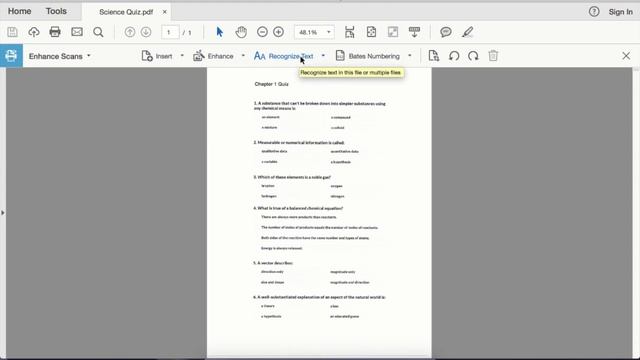Click the Insert button

[x=157, y=56]
